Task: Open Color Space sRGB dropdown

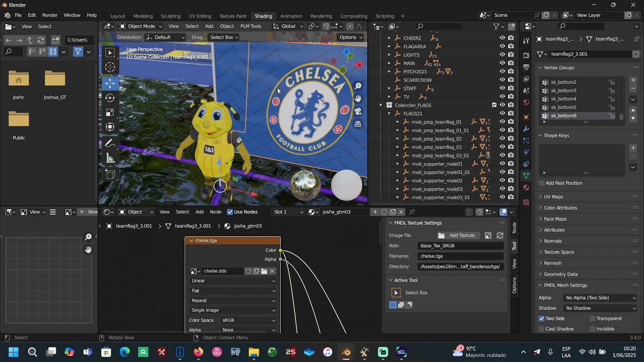Action: 249,320
